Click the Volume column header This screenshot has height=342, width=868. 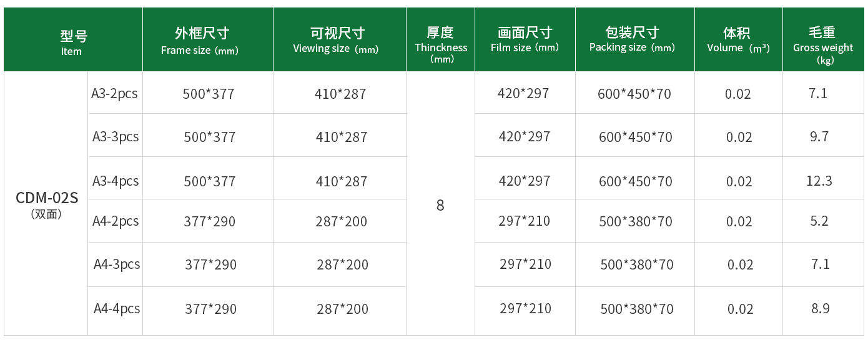click(738, 39)
